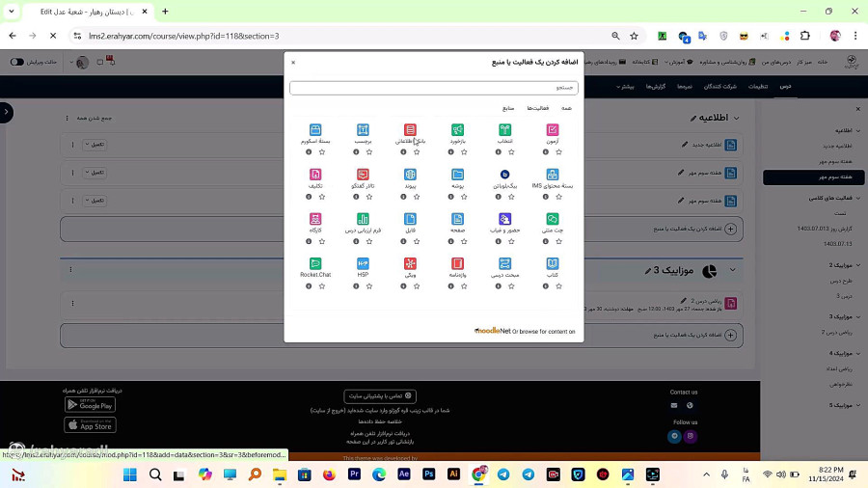Star the پوشه resource as favorite

(x=464, y=197)
